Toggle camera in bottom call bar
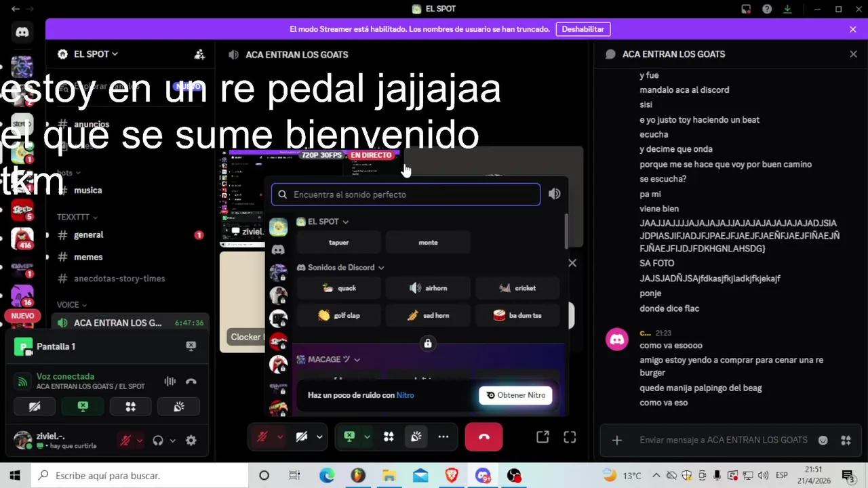 [302, 437]
